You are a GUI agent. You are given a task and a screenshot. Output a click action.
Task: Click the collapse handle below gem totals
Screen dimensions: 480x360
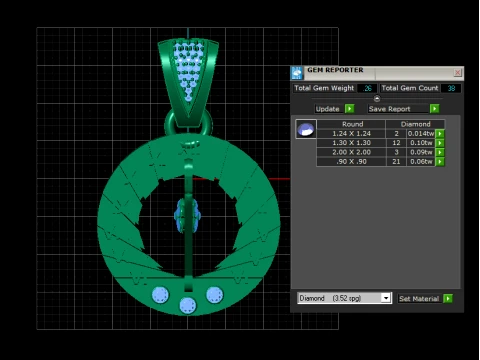377,98
